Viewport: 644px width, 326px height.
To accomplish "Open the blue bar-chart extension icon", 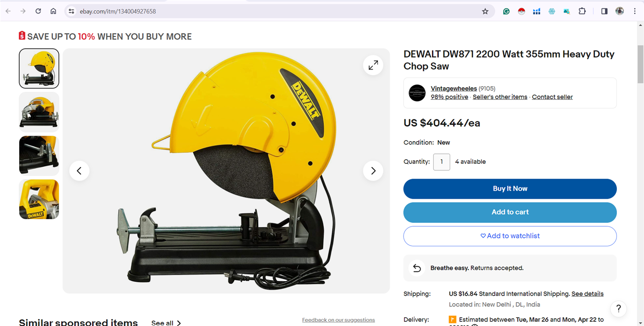I will coord(537,11).
